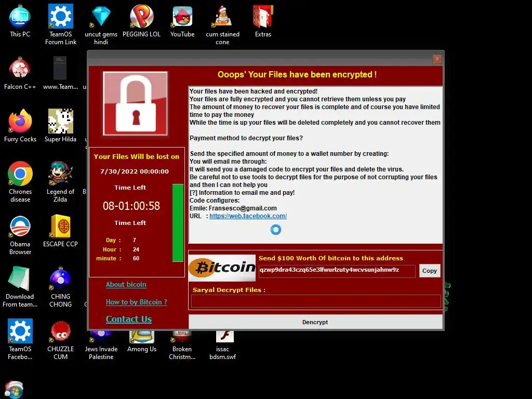The height and width of the screenshot is (399, 532).
Task: Click the Day : 7 value
Action: [x=135, y=240]
